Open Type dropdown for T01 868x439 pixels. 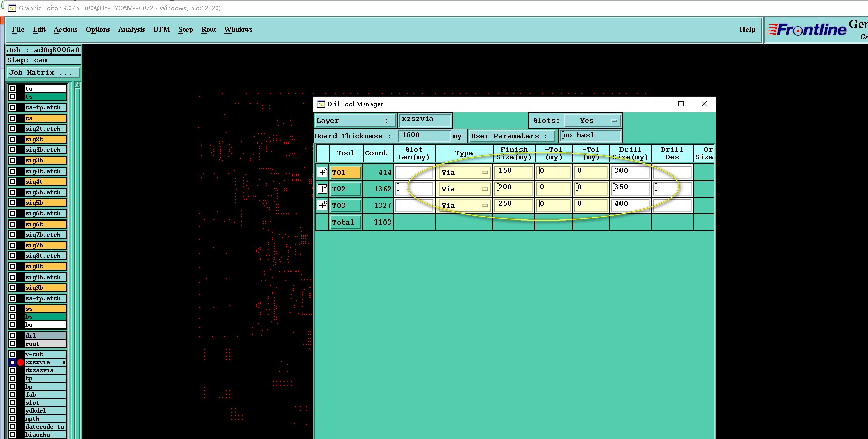pos(464,172)
